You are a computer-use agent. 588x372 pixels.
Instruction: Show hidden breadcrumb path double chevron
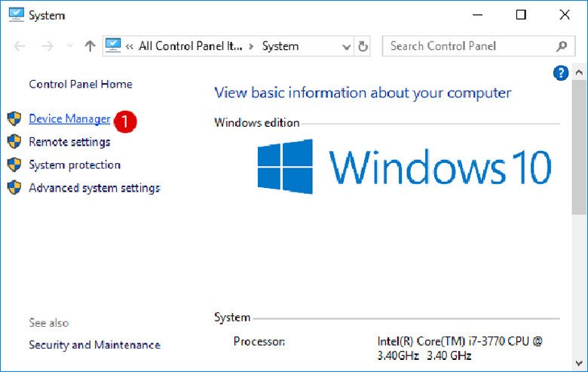tap(130, 47)
